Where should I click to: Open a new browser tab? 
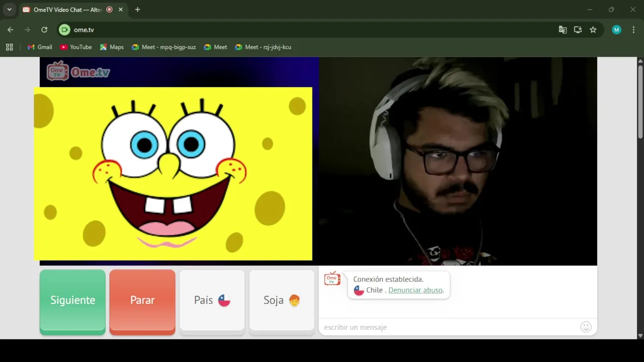137,10
